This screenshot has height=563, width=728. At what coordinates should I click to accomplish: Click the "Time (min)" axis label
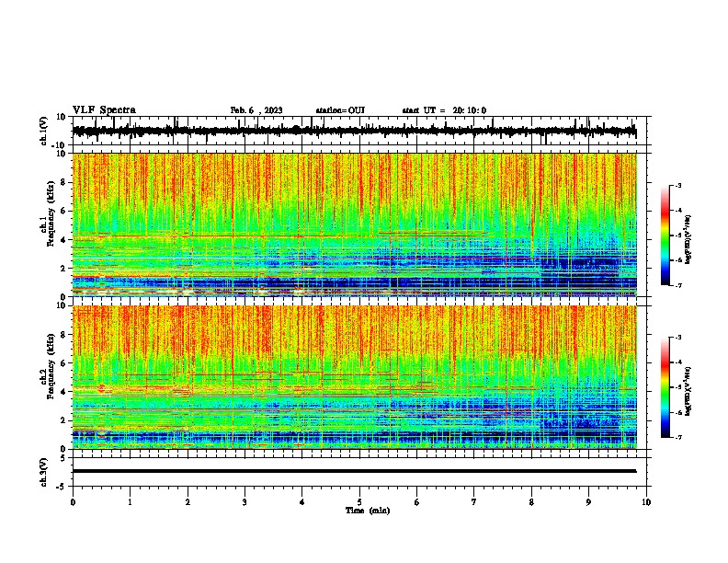click(x=368, y=511)
